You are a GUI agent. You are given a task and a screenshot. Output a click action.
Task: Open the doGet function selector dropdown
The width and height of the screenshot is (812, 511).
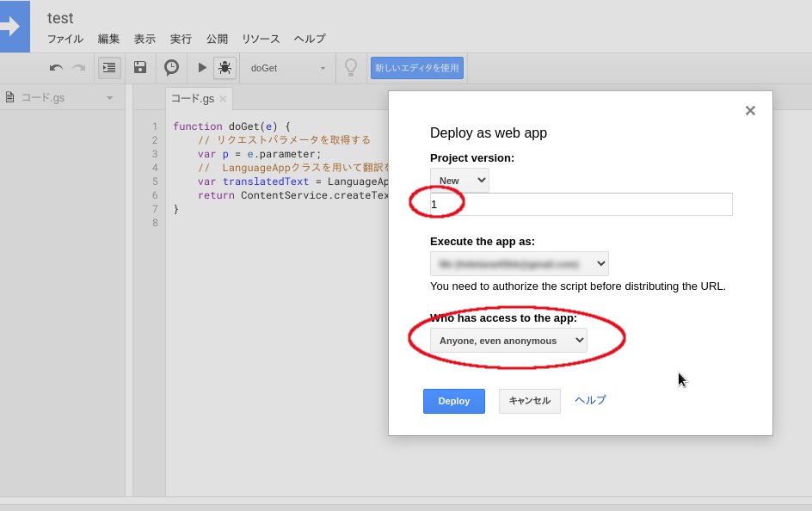click(x=287, y=67)
